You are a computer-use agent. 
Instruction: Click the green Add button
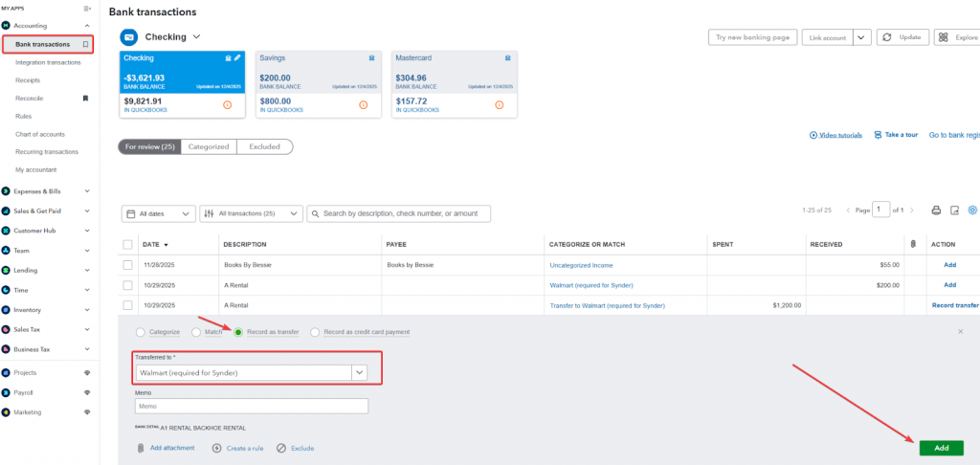(941, 448)
